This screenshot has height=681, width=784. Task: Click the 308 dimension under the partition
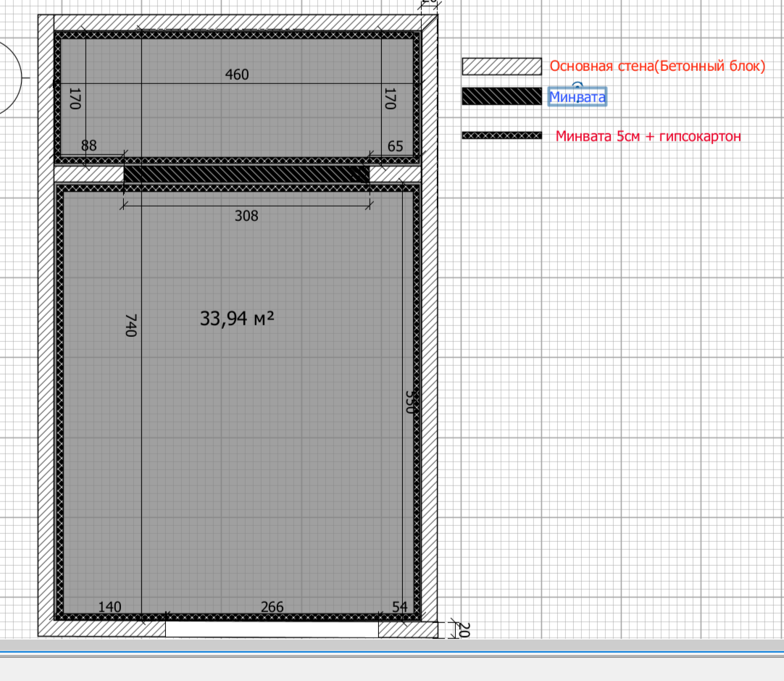[x=246, y=216]
